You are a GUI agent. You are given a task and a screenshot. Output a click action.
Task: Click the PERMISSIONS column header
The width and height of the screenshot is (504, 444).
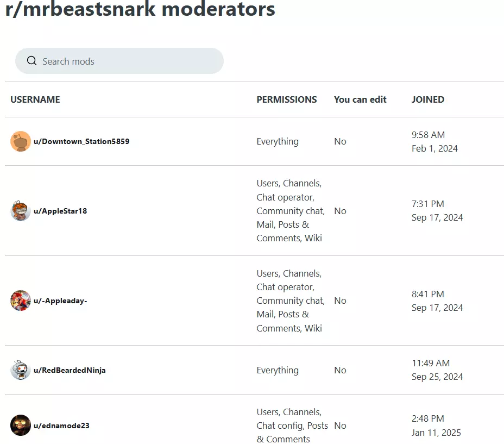[x=287, y=99]
